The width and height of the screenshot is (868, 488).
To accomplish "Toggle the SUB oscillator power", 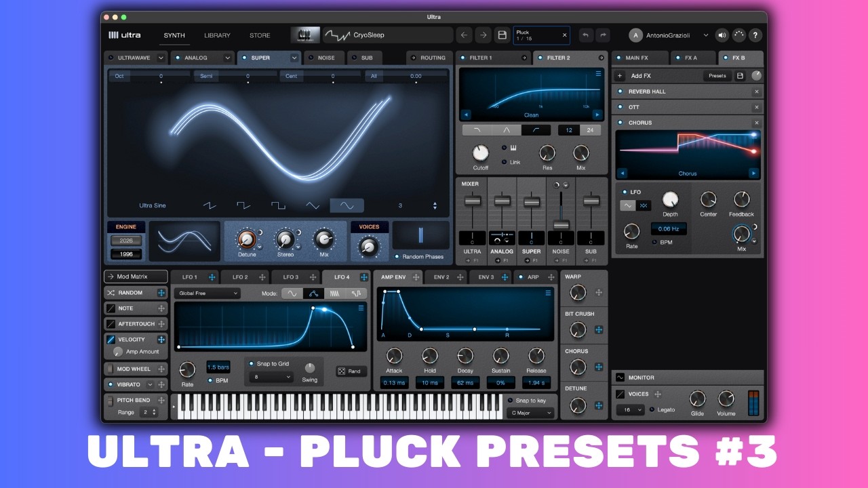I will pos(355,58).
